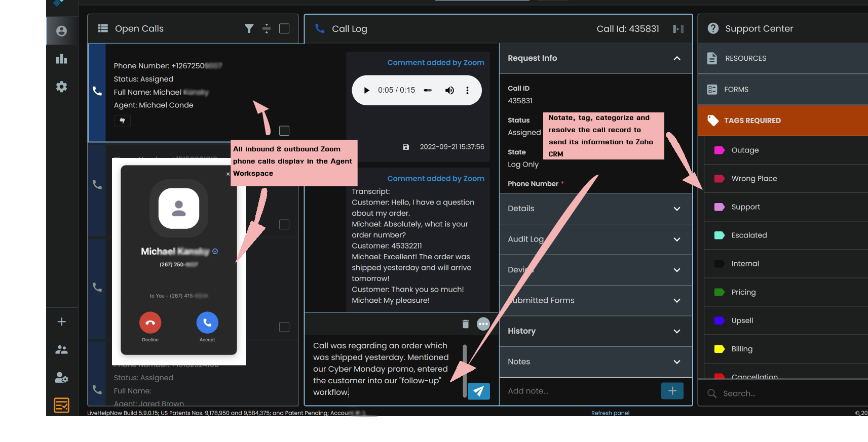Collapse the Request Info section

click(677, 58)
